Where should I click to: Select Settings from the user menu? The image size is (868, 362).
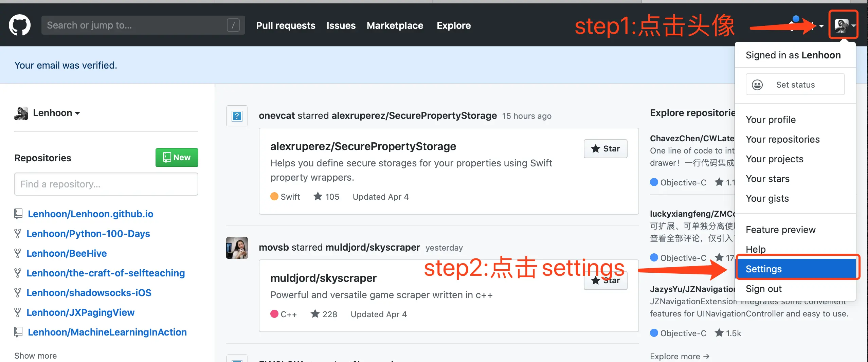pos(795,269)
